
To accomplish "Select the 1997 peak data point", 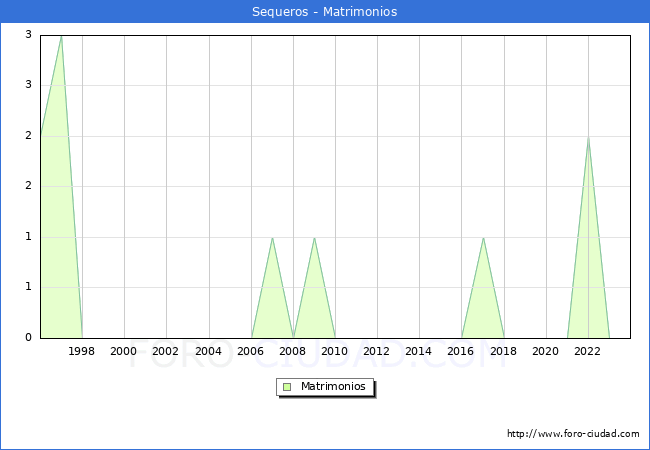I will (61, 36).
